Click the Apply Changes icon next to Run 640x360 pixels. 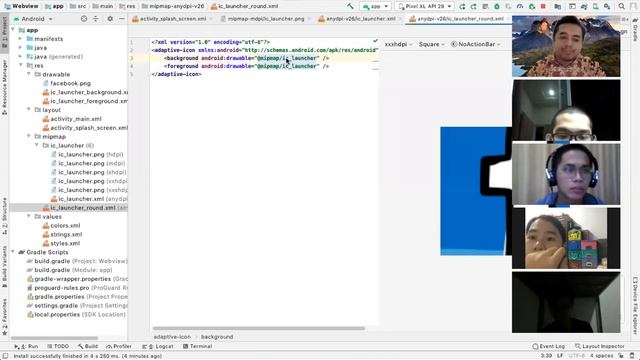[473, 7]
